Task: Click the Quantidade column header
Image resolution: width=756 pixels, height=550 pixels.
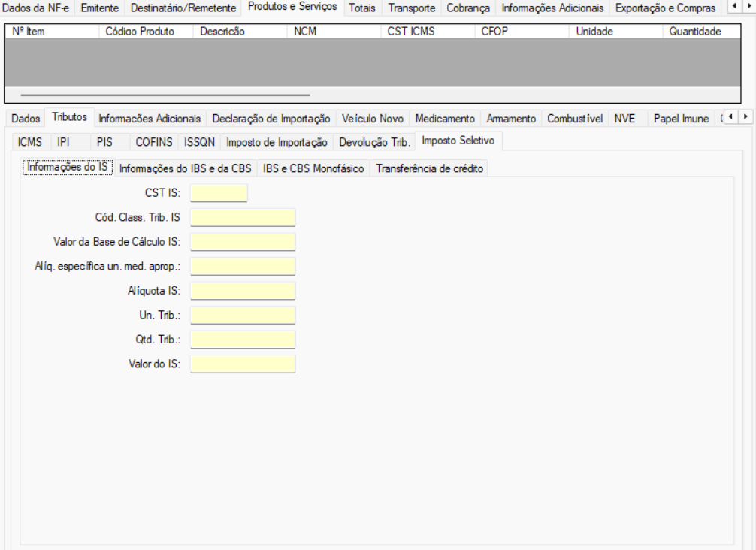Action: click(702, 32)
